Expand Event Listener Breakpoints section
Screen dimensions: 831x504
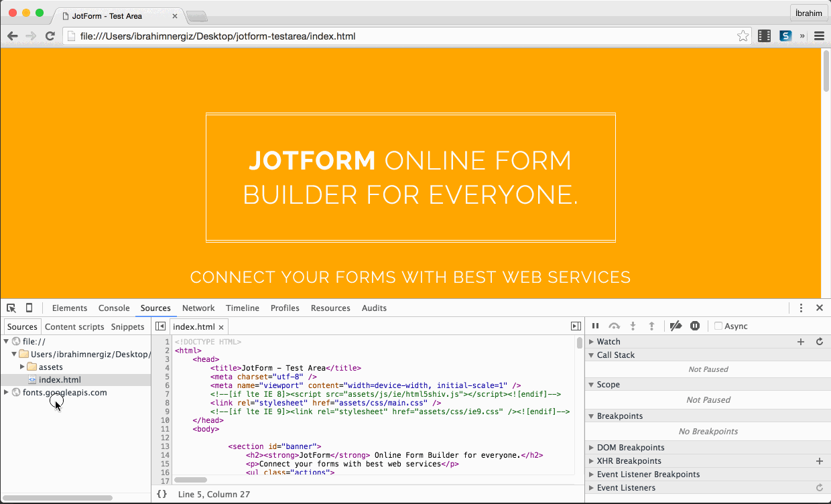(x=592, y=475)
